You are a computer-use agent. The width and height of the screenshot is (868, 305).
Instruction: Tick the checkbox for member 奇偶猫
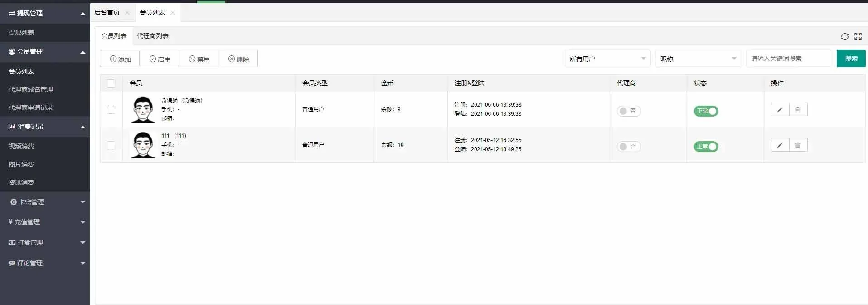111,110
